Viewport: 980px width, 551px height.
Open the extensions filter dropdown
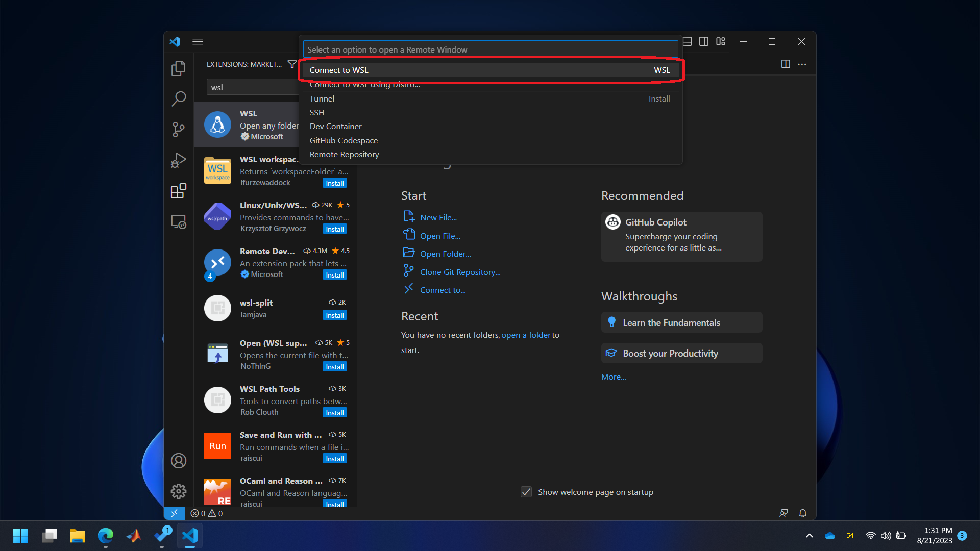292,64
